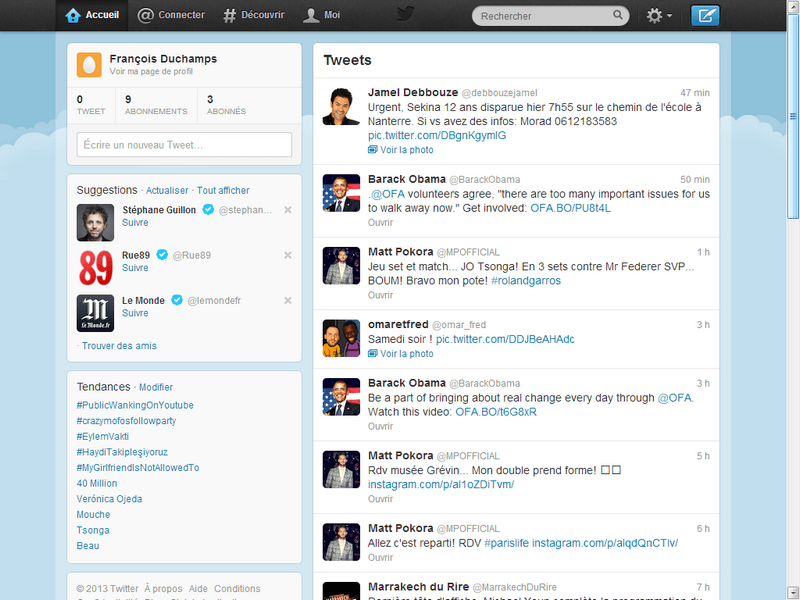The width and height of the screenshot is (800, 600).
Task: Open the #crazymofosfollowparty trend
Action: [x=126, y=421]
